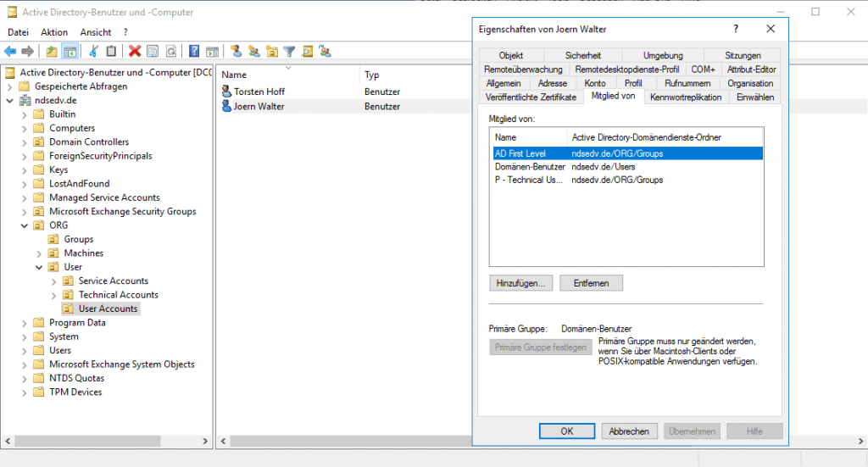Select the Domänen-Benutzer group row
The height and width of the screenshot is (467, 868).
pos(529,167)
